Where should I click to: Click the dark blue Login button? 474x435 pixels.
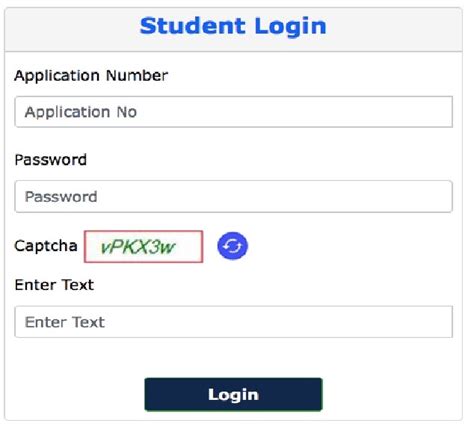(233, 394)
